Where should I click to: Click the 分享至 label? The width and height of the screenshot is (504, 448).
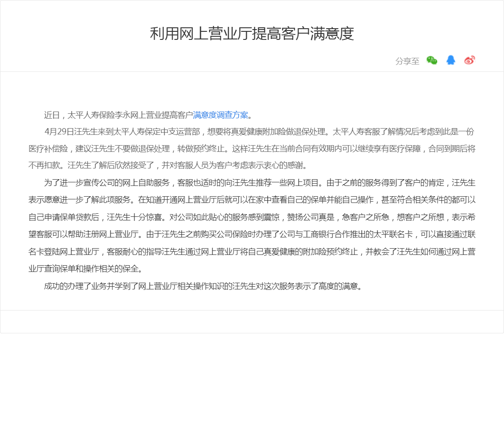407,61
